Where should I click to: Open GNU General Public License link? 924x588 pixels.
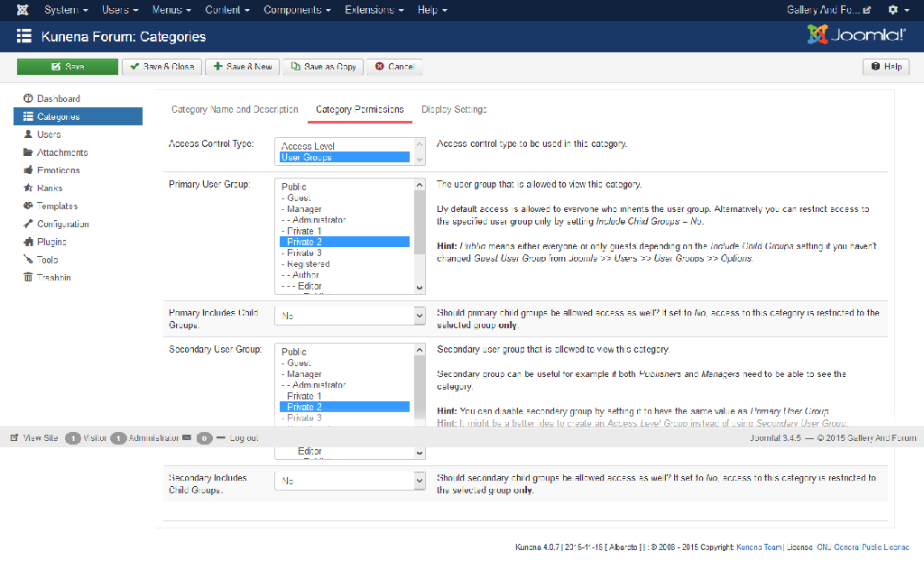pyautogui.click(x=863, y=547)
